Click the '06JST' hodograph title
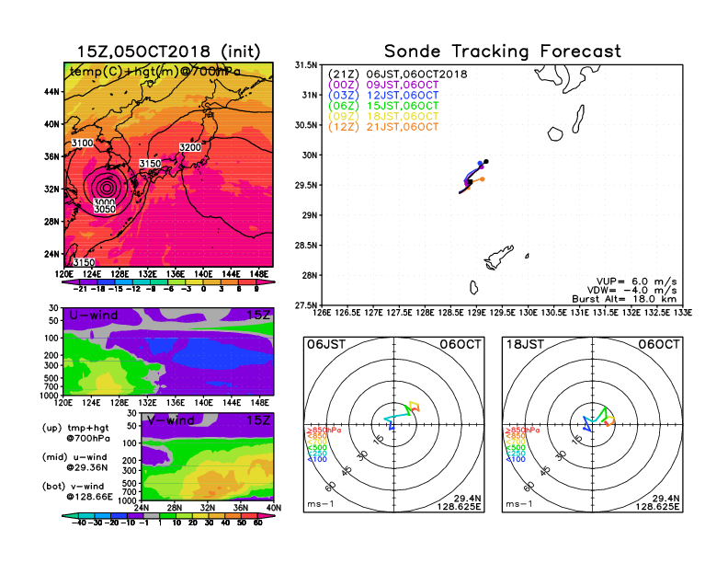 pos(326,344)
